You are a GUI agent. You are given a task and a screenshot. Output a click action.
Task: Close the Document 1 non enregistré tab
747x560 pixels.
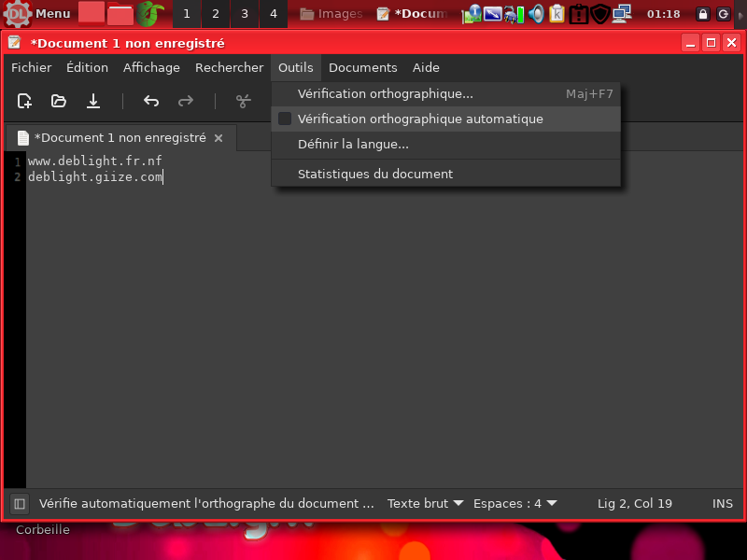pyautogui.click(x=218, y=138)
